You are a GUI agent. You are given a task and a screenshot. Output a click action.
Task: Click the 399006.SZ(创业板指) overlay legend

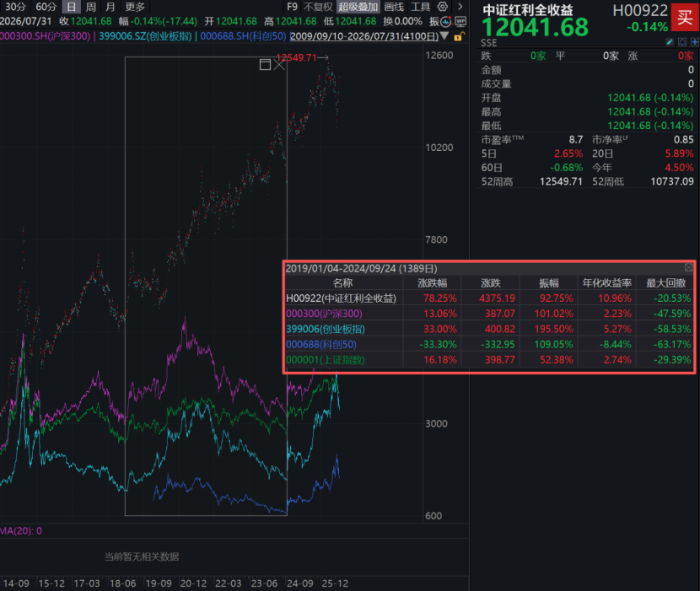click(145, 36)
